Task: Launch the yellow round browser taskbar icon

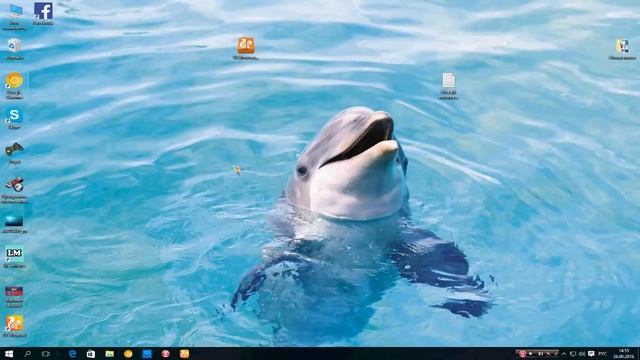Action: pos(128,354)
